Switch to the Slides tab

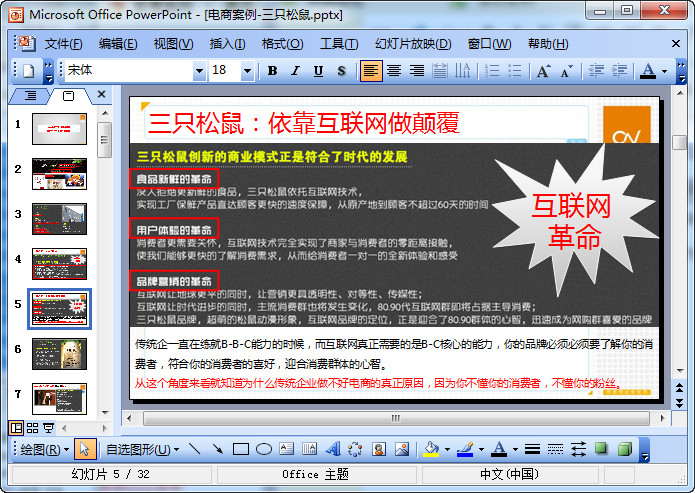[x=68, y=95]
